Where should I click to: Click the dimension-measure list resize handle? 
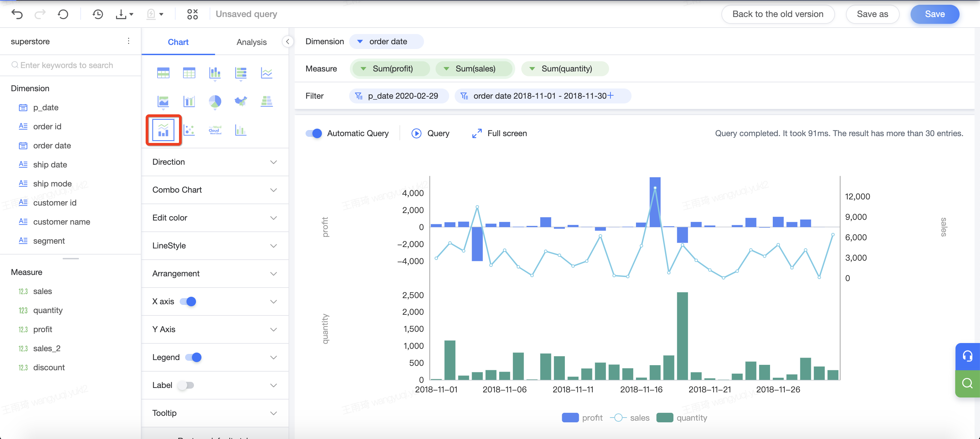71,258
